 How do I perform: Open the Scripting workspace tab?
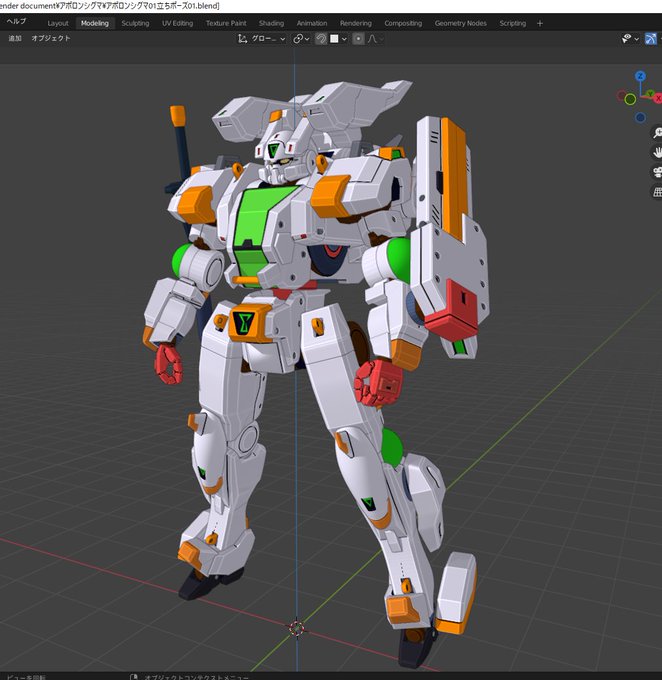pyautogui.click(x=512, y=23)
